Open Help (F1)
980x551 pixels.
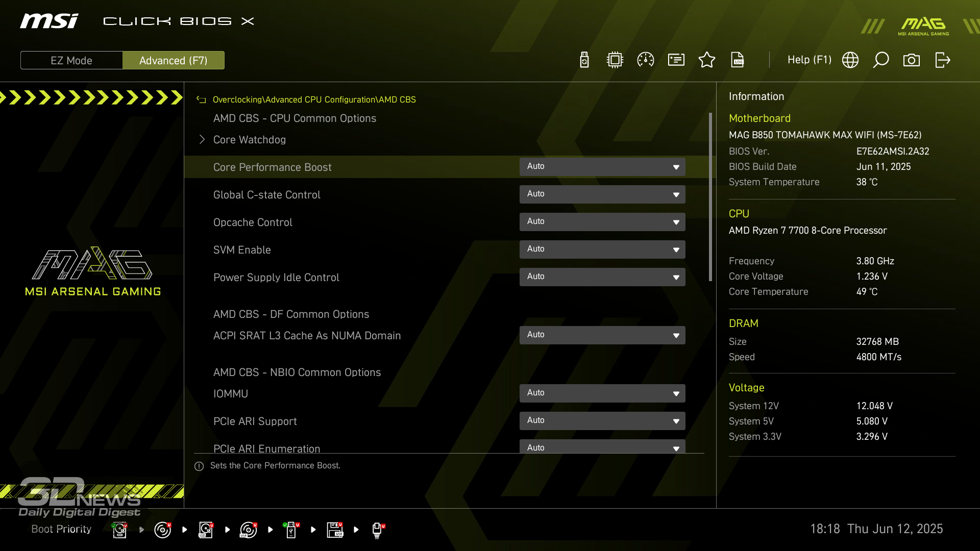point(810,60)
